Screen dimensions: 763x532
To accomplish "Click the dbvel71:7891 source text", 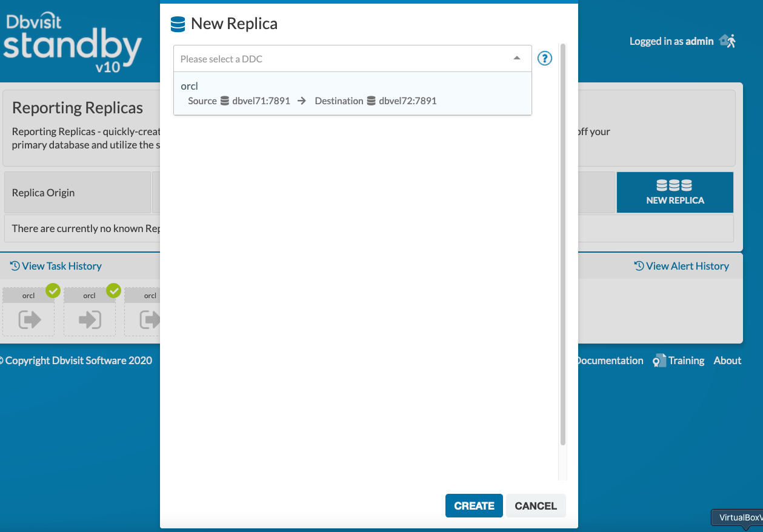I will click(261, 101).
